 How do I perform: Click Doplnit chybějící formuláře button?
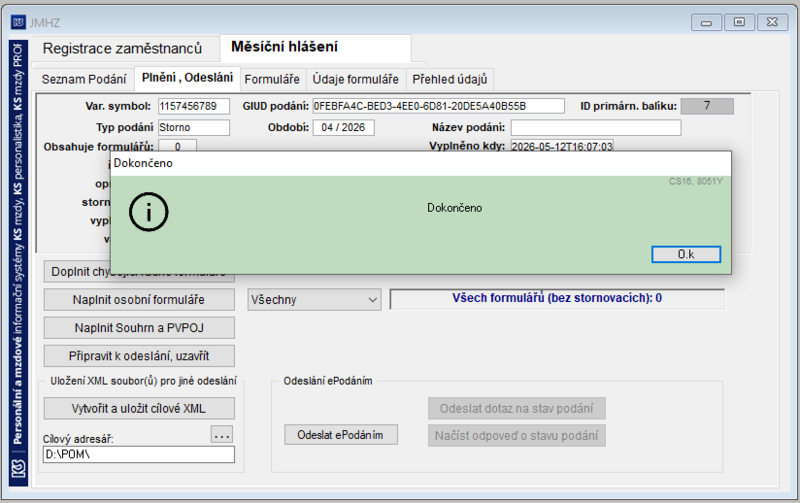click(77, 272)
